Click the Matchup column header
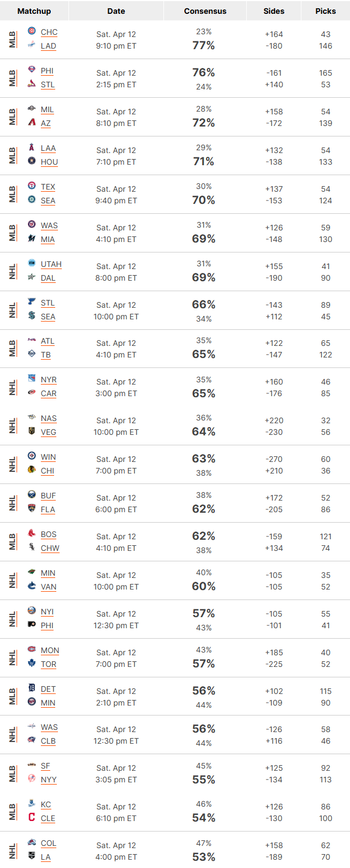The width and height of the screenshot is (350, 868). (34, 11)
